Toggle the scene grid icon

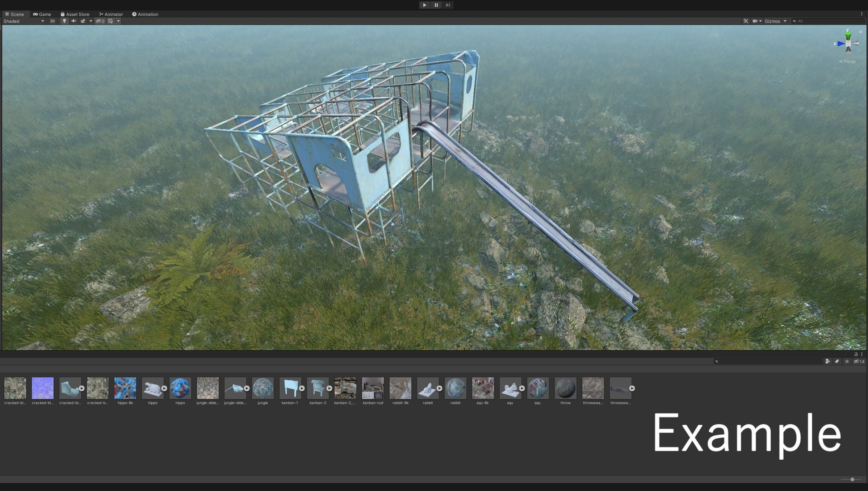click(x=110, y=21)
